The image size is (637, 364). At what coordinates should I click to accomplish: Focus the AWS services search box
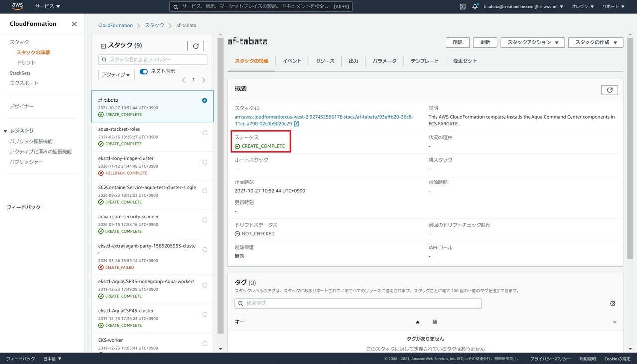point(261,7)
